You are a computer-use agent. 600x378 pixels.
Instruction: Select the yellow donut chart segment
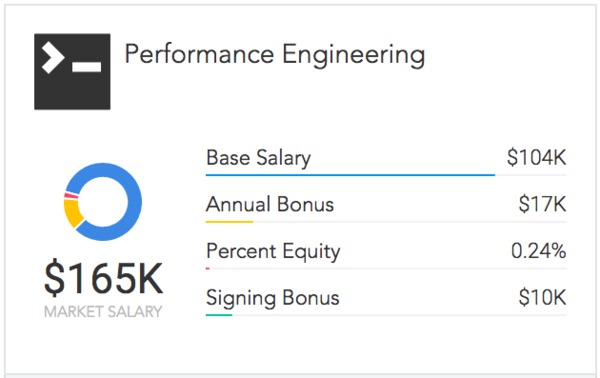73,213
